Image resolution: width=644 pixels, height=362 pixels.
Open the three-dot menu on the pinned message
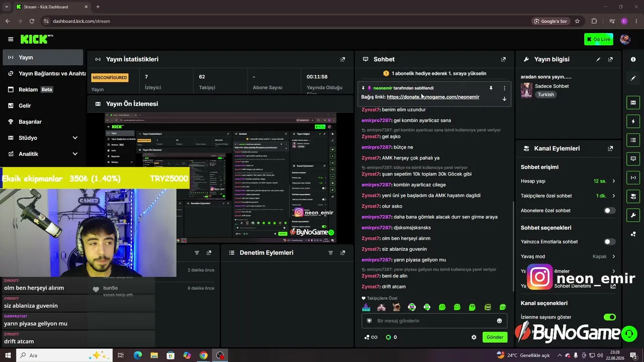[504, 88]
